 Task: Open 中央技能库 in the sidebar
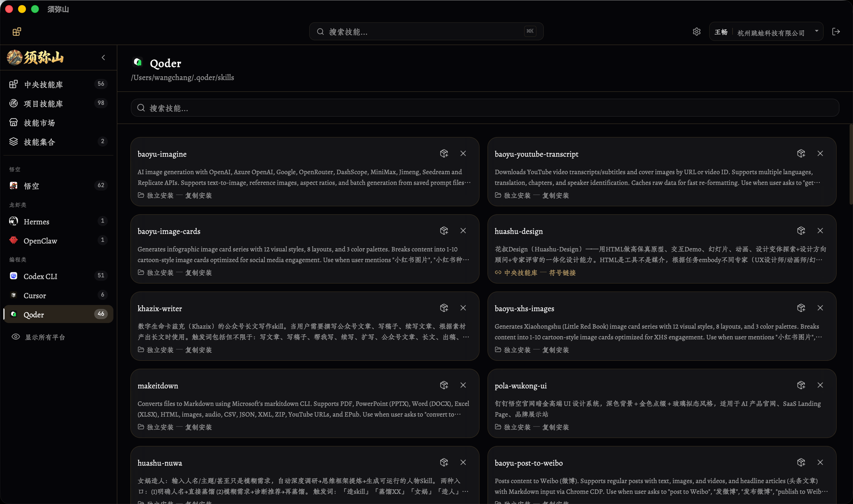(58, 84)
